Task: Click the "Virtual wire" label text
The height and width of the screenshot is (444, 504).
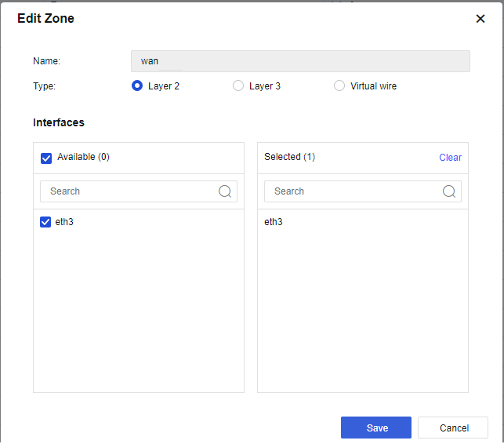Action: pyautogui.click(x=373, y=86)
